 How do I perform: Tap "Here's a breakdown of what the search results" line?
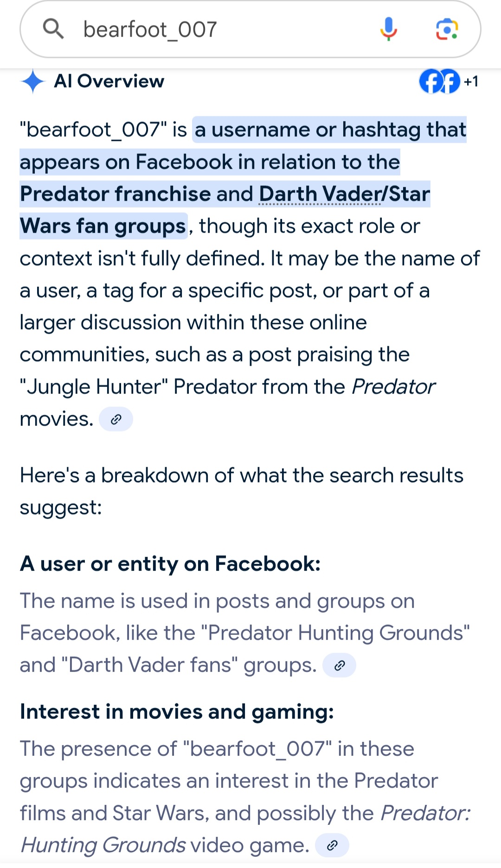click(x=241, y=475)
